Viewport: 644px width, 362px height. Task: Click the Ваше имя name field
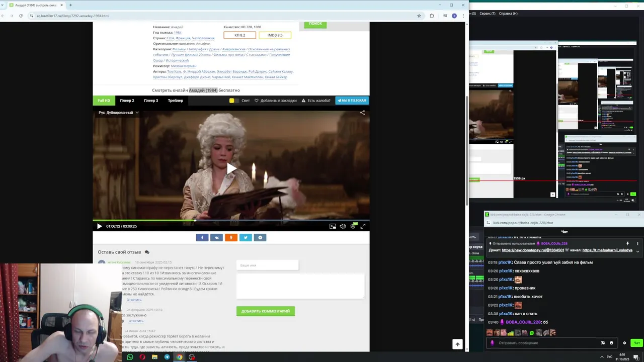pyautogui.click(x=268, y=265)
